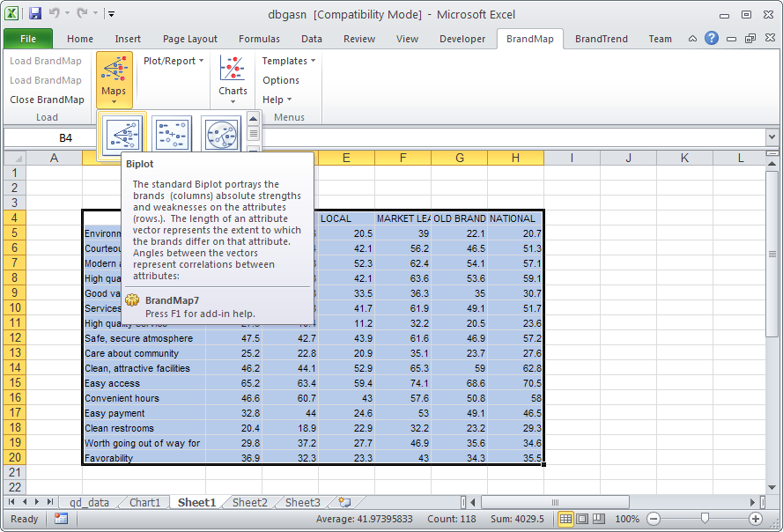Select the LOCAL header cell
783x532 pixels.
(346, 218)
